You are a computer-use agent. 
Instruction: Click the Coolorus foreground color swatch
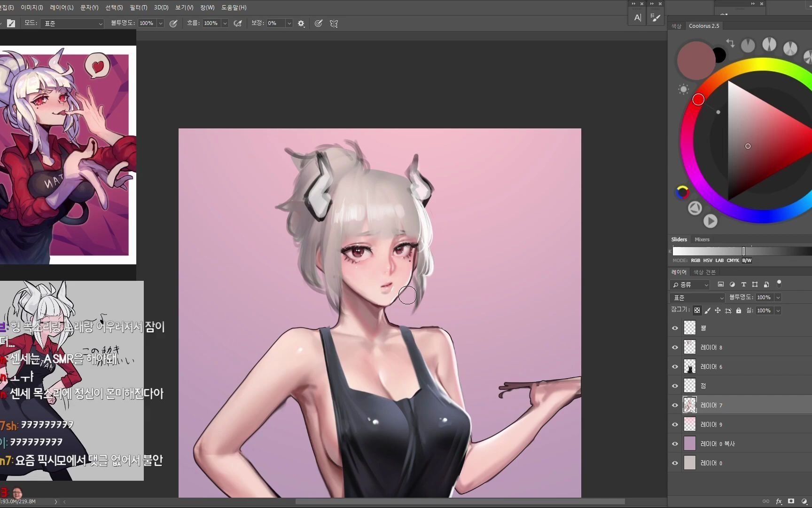[x=696, y=60]
